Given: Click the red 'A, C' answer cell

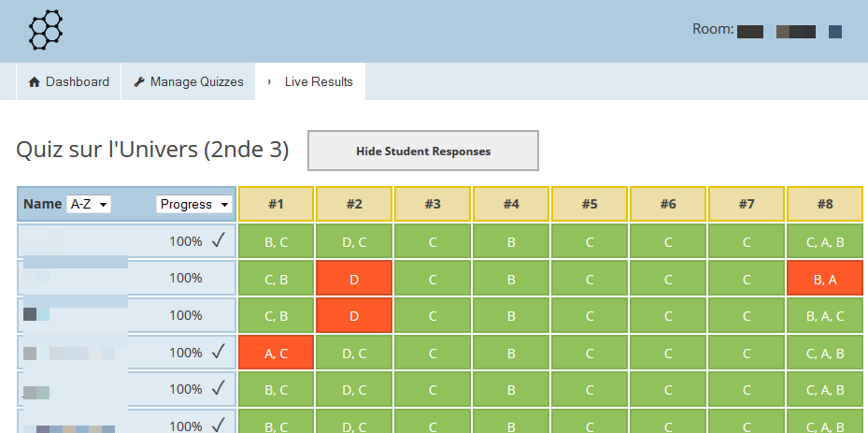Looking at the screenshot, I should click(276, 353).
